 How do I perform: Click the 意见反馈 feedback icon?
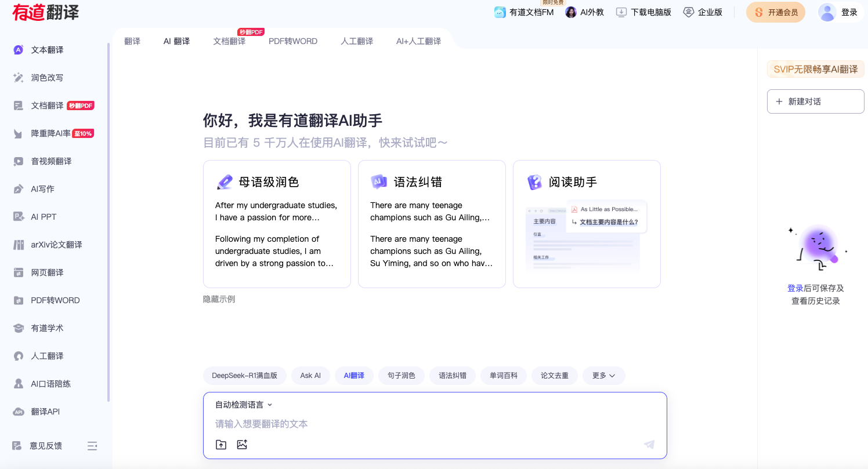(17, 446)
